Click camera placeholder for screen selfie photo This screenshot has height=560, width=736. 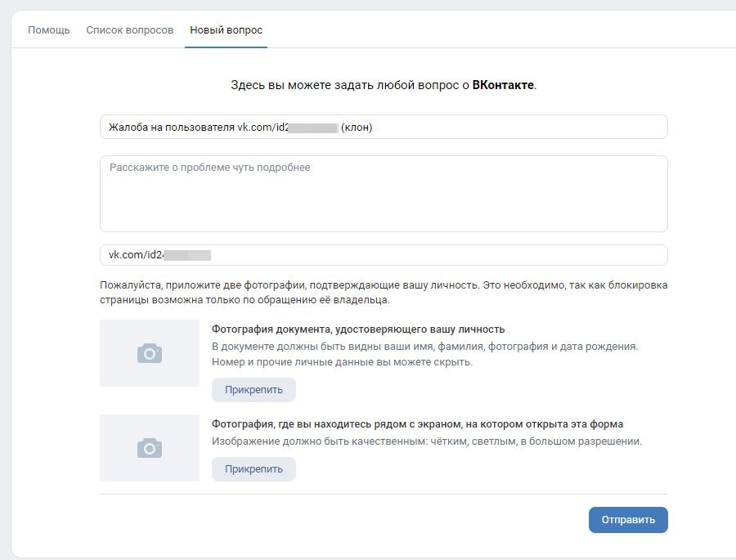click(150, 448)
